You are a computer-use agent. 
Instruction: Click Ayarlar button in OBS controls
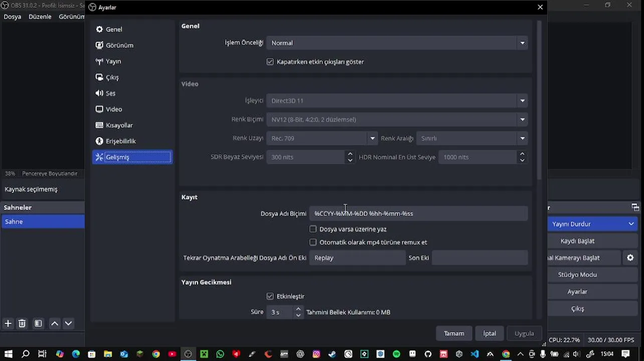577,292
